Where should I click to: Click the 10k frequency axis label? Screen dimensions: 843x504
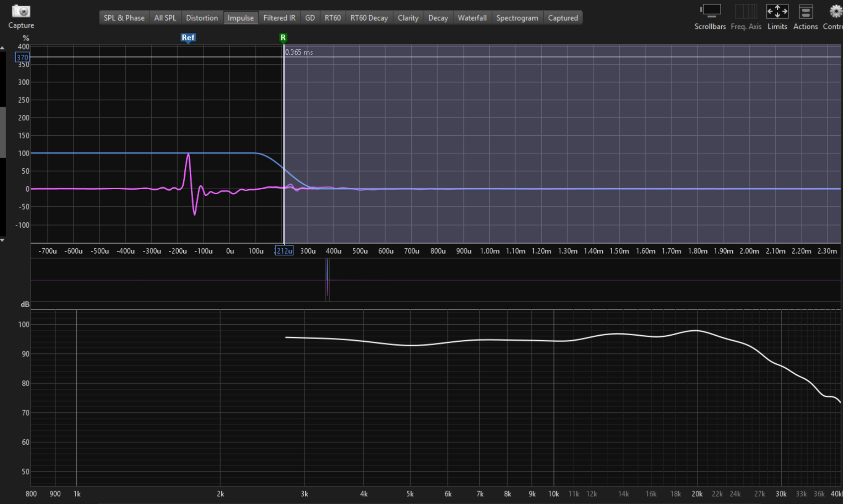[553, 494]
